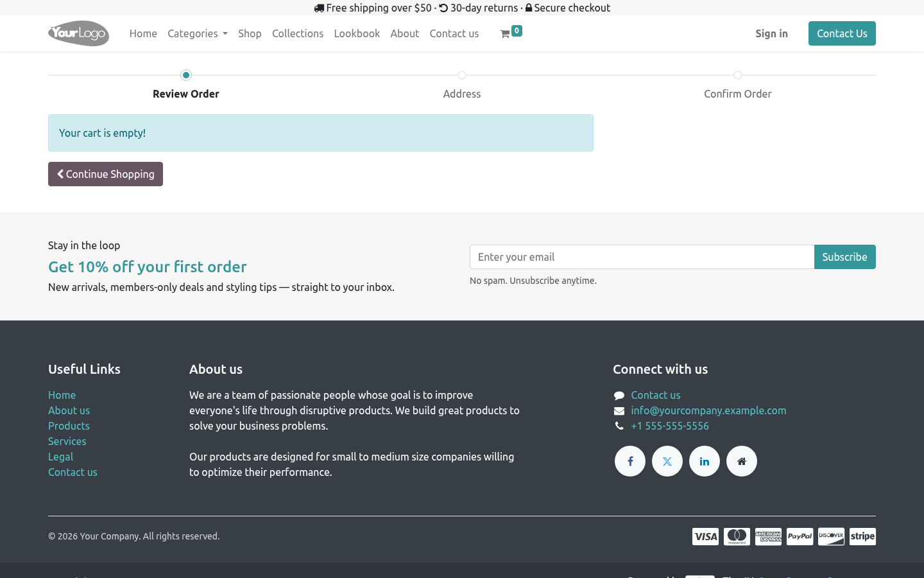Click the home social icon in footer
The height and width of the screenshot is (578, 924).
[x=742, y=461]
